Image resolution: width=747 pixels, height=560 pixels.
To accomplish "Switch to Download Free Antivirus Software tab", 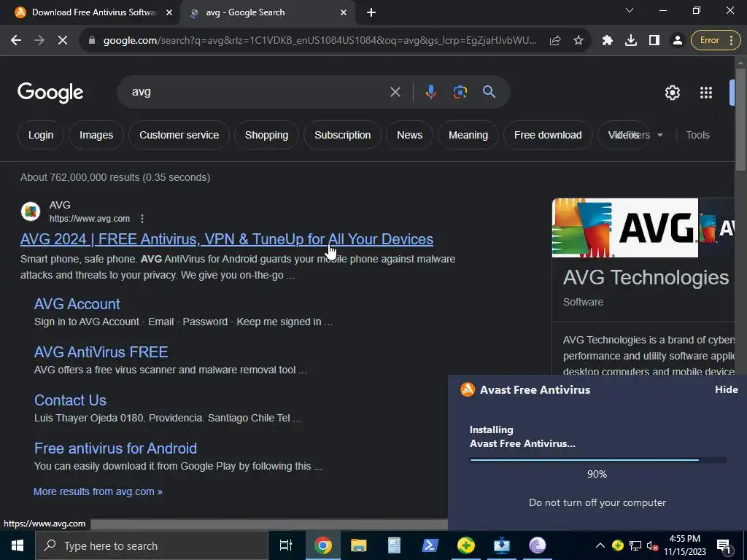I will point(93,12).
